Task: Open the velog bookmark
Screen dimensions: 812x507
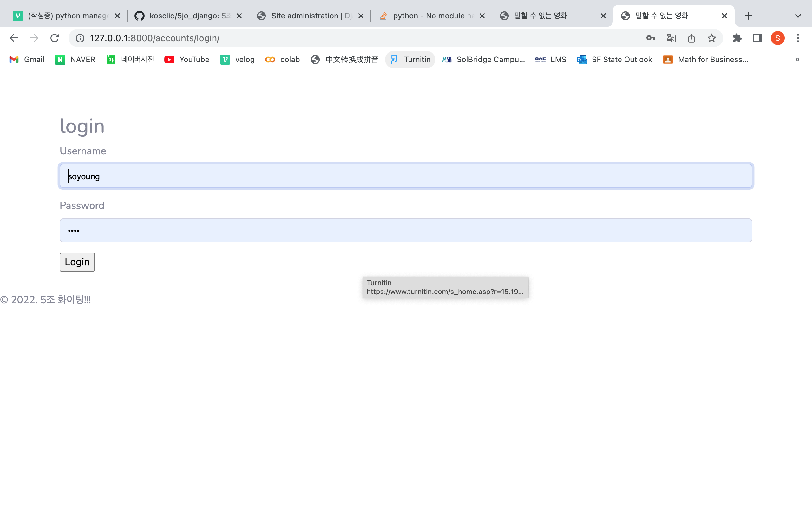Action: click(237, 59)
